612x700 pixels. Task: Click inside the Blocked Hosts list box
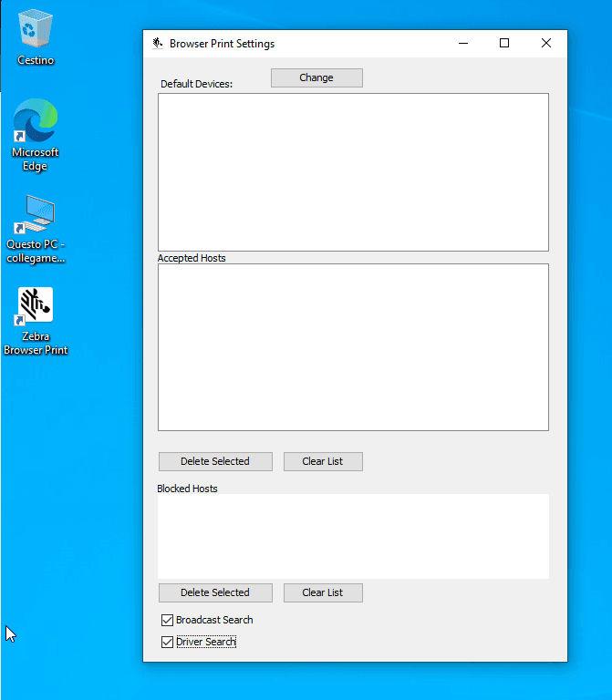[x=353, y=536]
